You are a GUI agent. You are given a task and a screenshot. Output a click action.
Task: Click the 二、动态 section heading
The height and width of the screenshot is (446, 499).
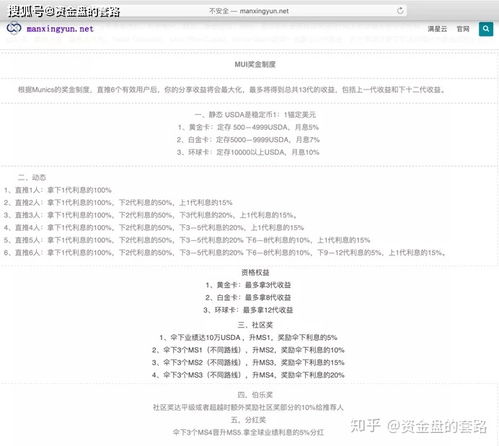(32, 177)
